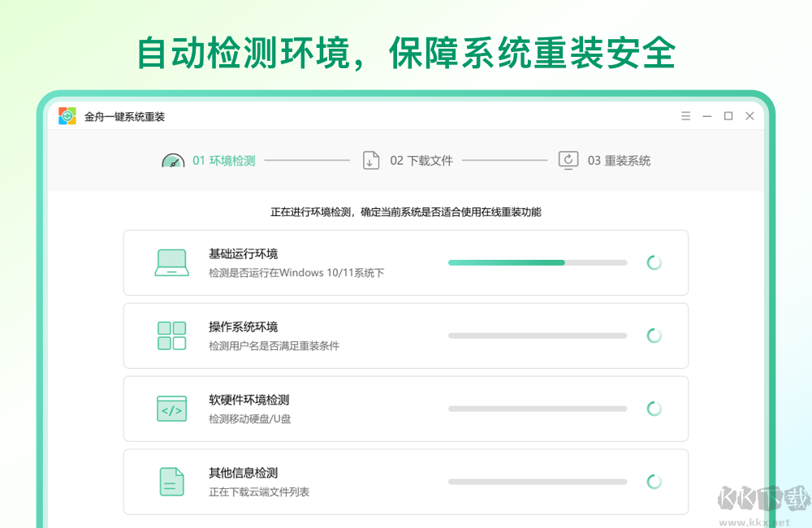Click text 正在下载云端文件列表
This screenshot has width=812, height=528.
[x=259, y=492]
